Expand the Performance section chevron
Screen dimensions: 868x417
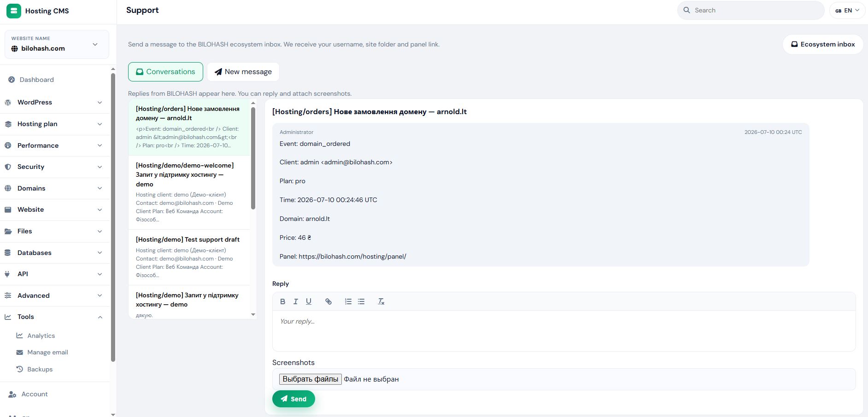(x=100, y=145)
